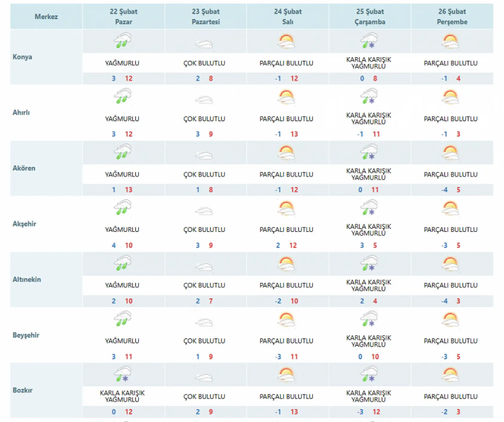Viewport: 504px width, 422px height.
Task: Open the Bozkır district row label
Action: pyautogui.click(x=22, y=390)
